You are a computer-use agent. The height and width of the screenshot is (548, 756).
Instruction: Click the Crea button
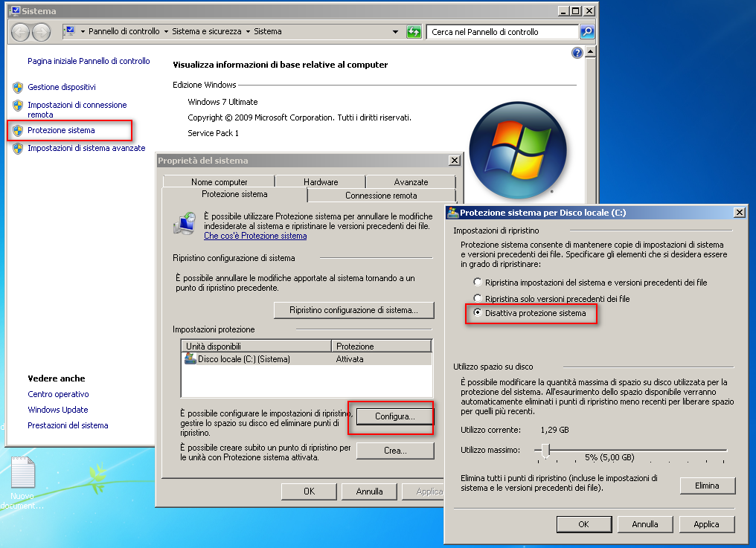tap(395, 451)
